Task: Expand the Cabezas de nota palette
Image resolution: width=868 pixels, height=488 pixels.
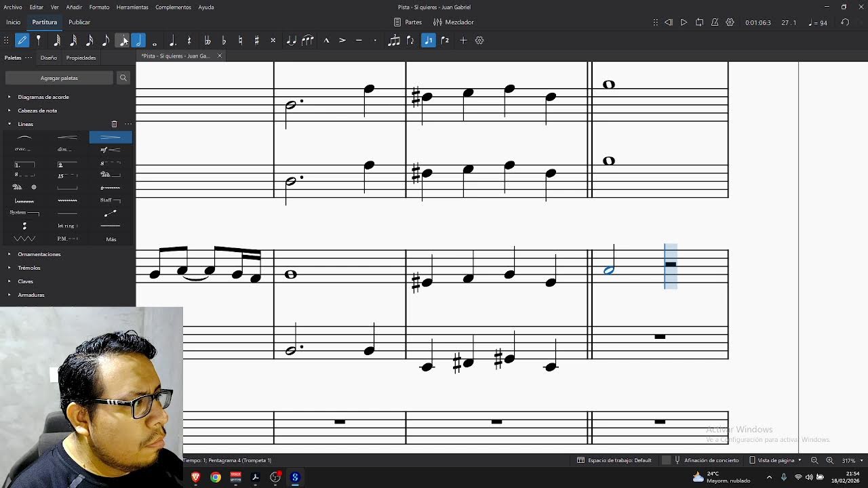Action: 9,110
